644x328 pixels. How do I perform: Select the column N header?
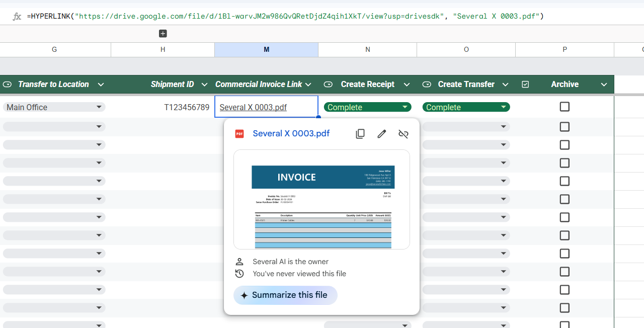coord(367,49)
